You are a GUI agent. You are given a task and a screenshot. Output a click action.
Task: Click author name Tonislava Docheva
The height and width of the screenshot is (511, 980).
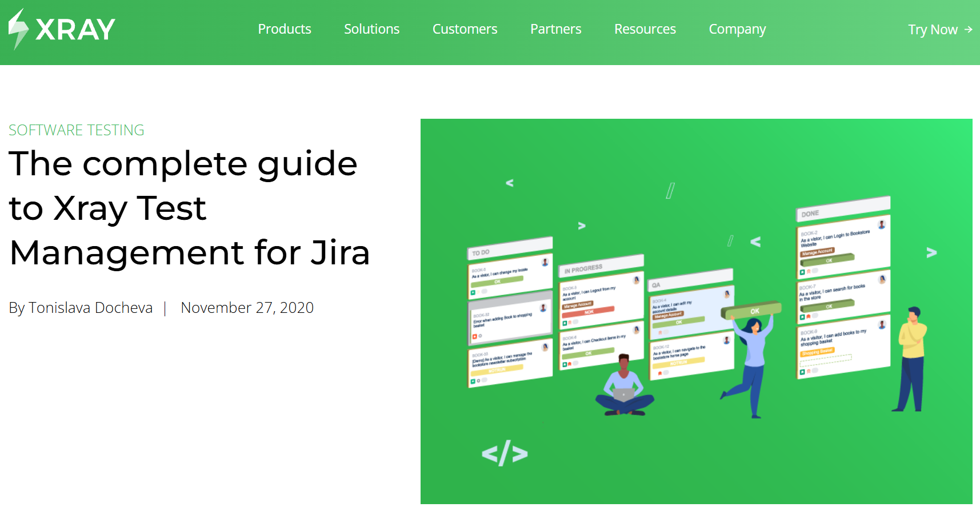coord(90,308)
